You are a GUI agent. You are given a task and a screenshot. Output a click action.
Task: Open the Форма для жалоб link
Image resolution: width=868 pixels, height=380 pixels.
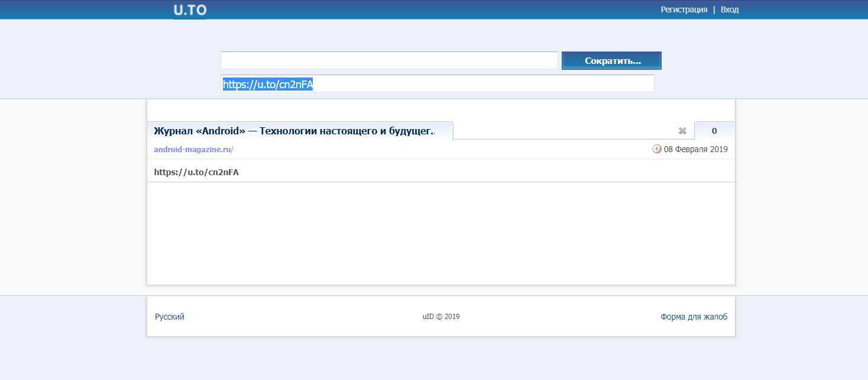tap(694, 317)
